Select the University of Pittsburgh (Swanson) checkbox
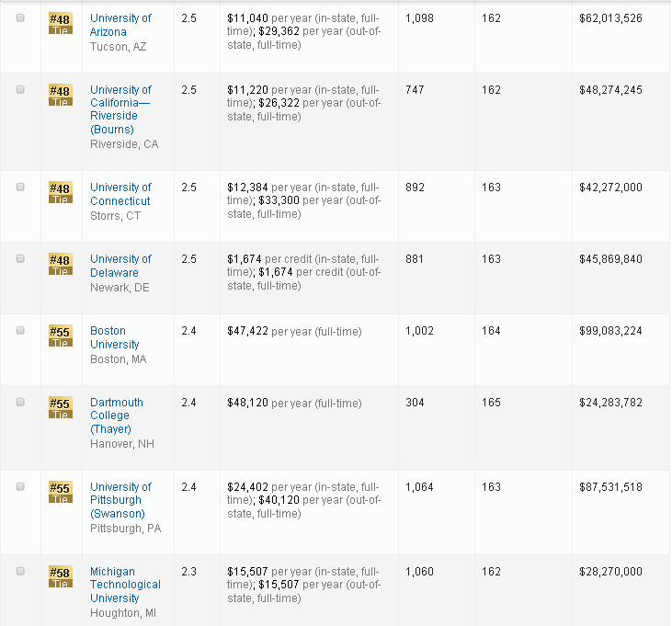 (21, 486)
